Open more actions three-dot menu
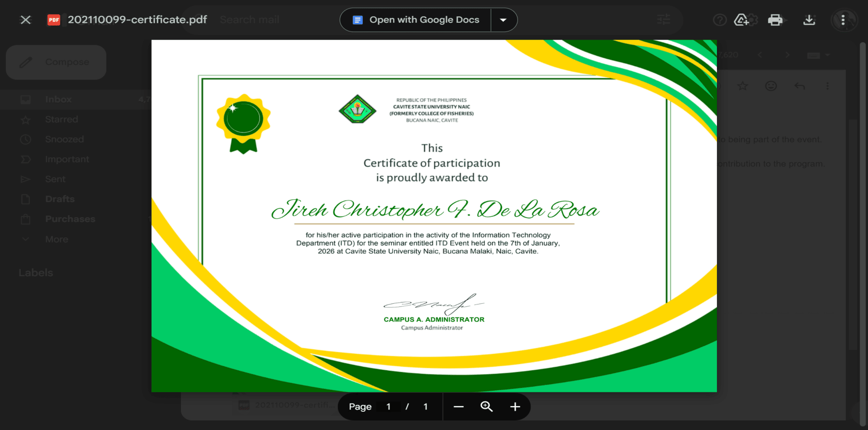Viewport: 868px width, 430px height. 843,20
